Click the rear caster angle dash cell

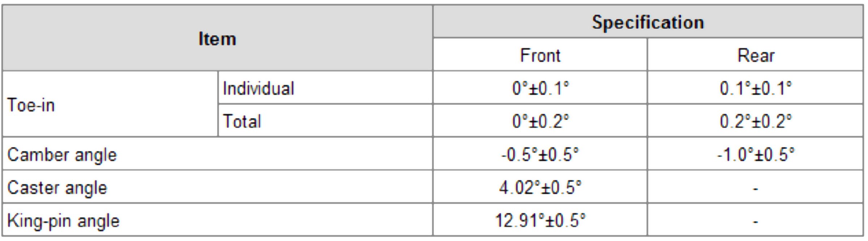756,188
